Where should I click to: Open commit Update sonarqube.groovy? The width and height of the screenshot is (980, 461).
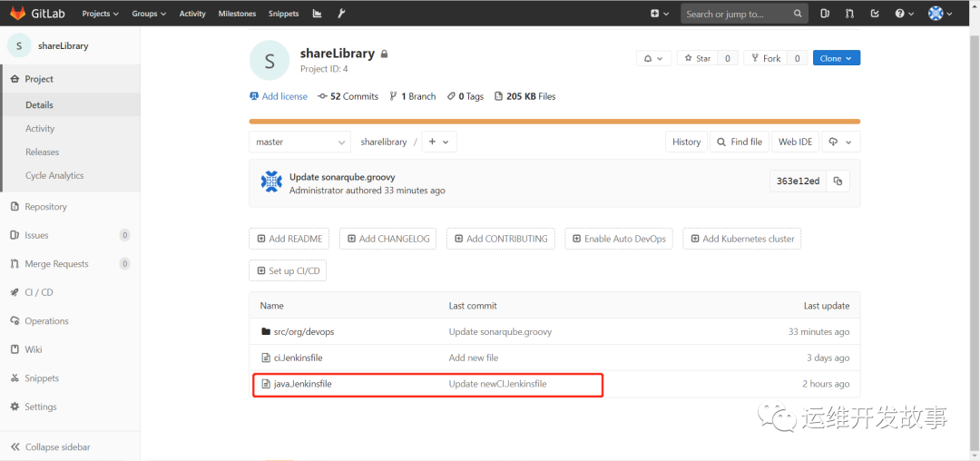342,177
